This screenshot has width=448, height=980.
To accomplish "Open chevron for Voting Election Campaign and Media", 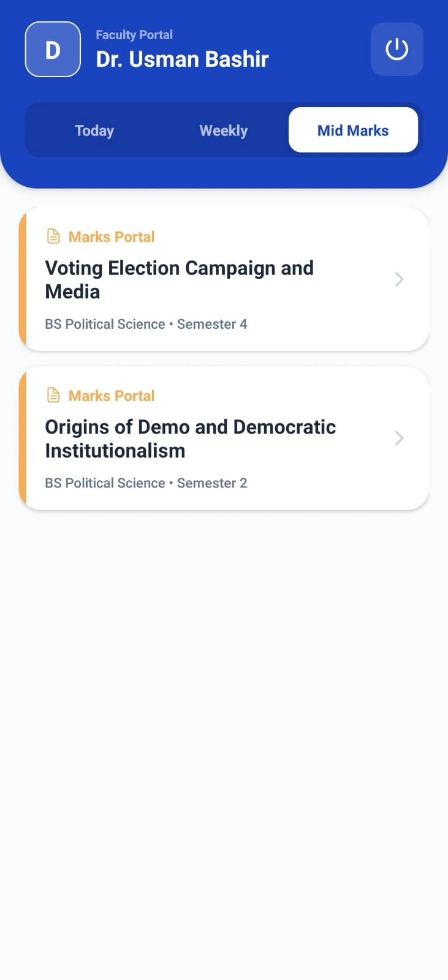I will pyautogui.click(x=399, y=279).
